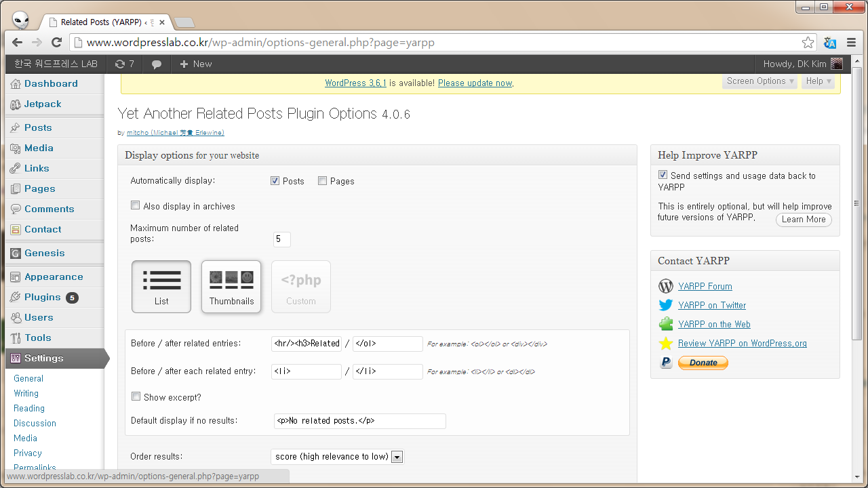Enable the Pages automatic display checkbox

click(323, 181)
